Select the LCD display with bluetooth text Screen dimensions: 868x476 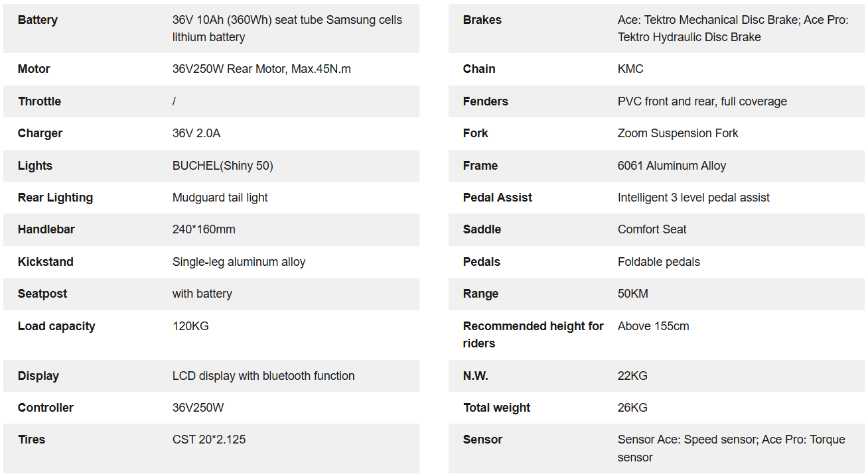tap(263, 376)
